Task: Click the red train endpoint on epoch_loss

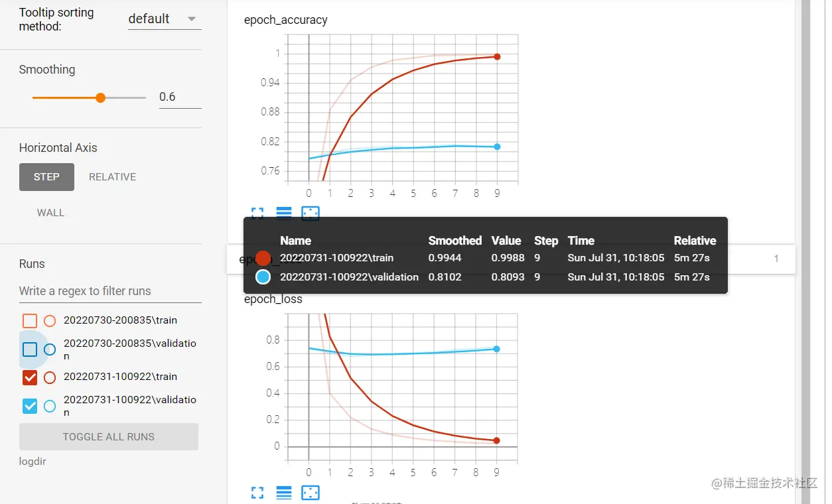Action: pos(497,440)
